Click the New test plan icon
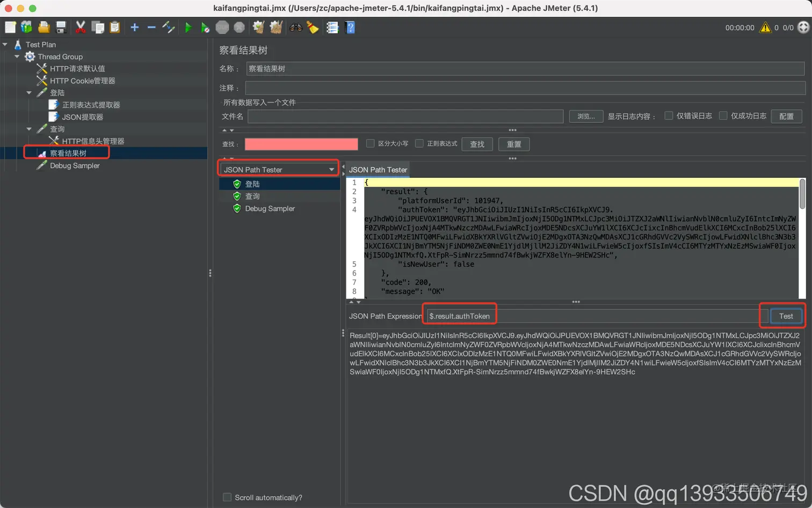 click(x=10, y=27)
